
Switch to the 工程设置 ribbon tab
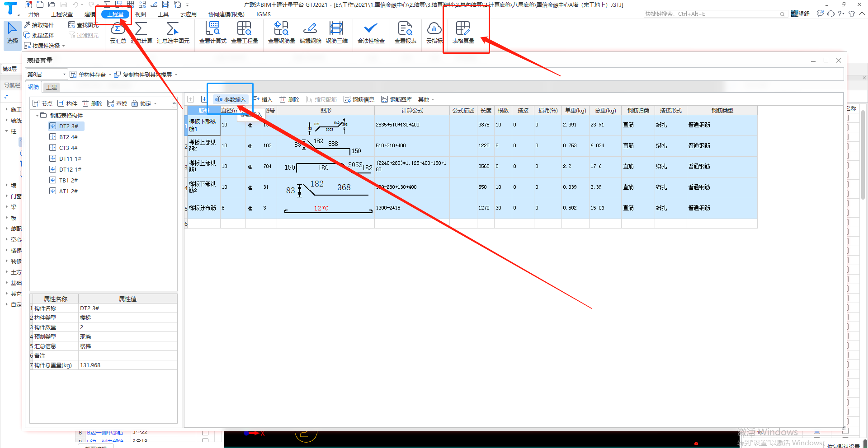tap(62, 14)
